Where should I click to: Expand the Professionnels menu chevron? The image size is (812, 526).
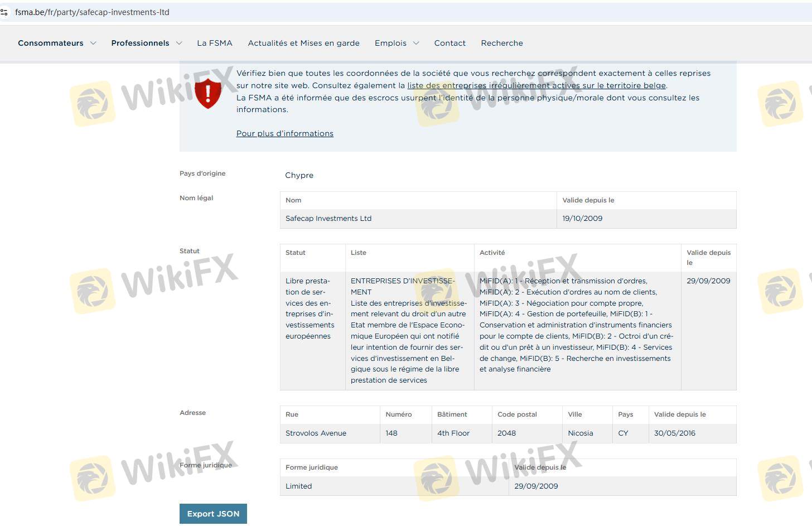click(x=179, y=43)
